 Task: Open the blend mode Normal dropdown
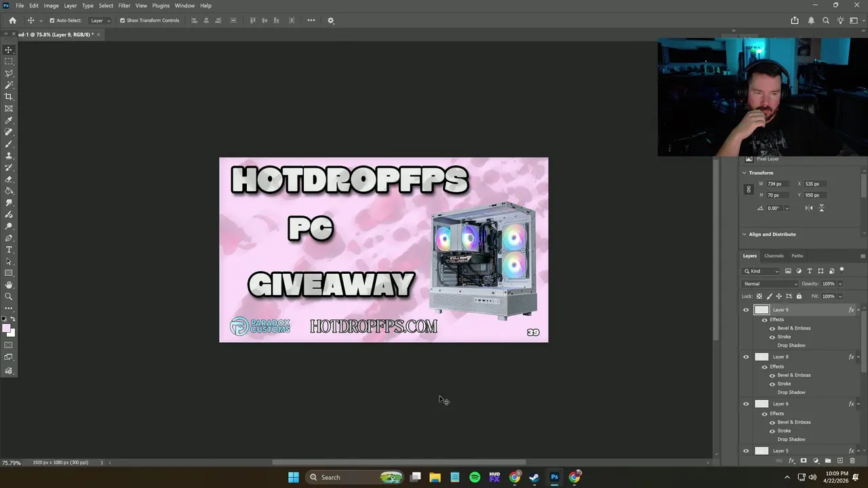click(x=770, y=284)
